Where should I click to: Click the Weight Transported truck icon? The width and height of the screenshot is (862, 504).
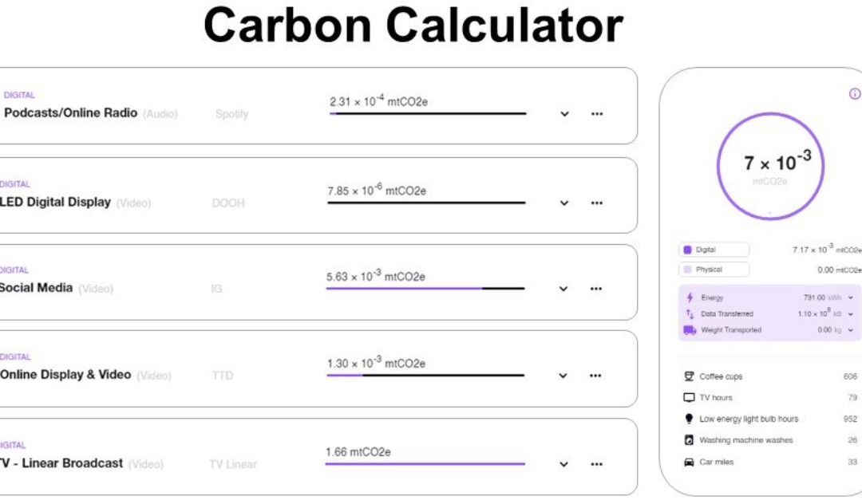click(690, 330)
